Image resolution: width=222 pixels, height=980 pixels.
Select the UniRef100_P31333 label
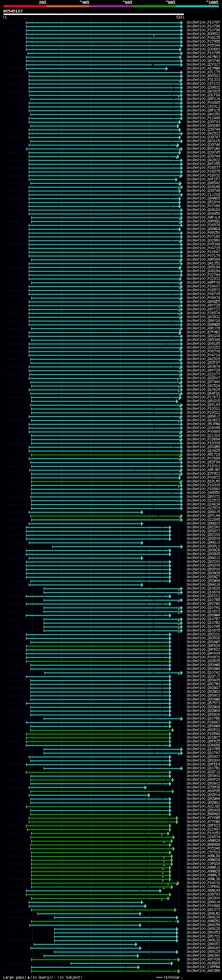[203, 80]
